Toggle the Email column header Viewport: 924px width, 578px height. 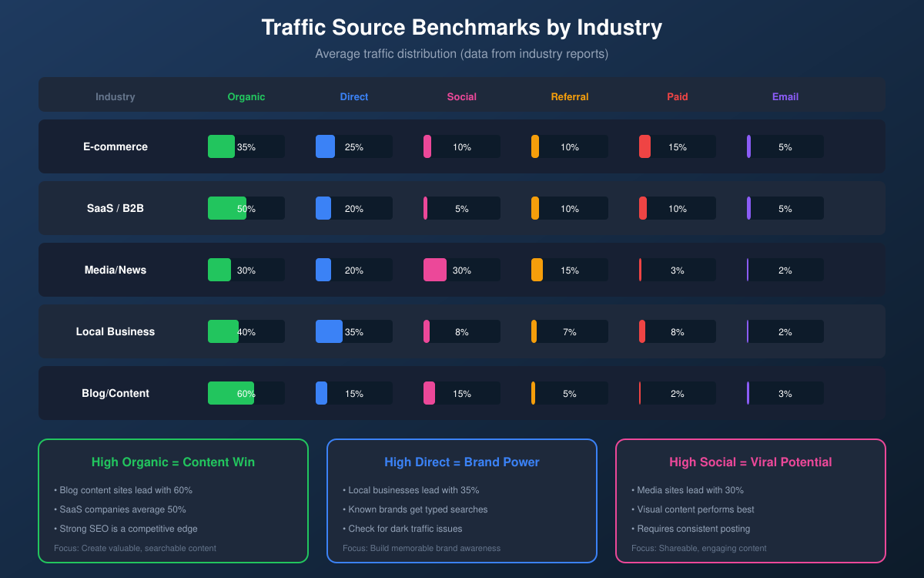coord(785,96)
